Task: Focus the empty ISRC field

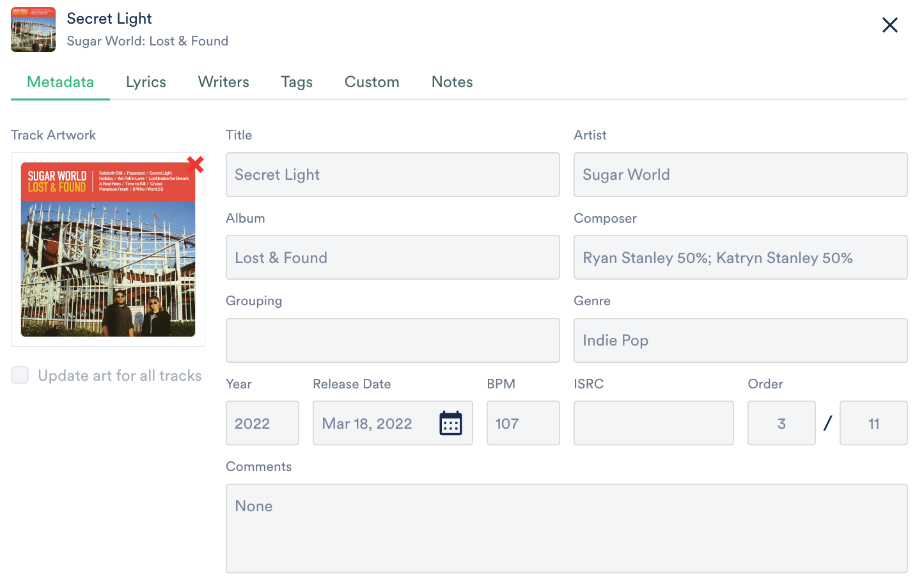Action: point(654,423)
